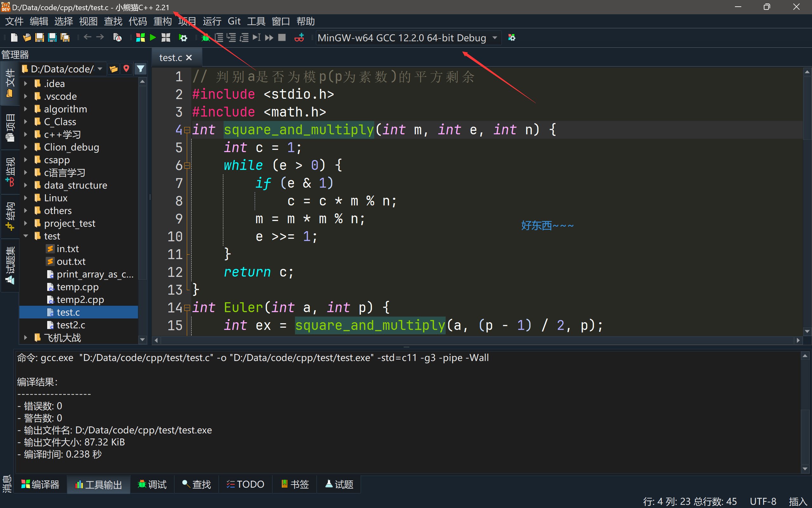Close the test.c editor tab

(189, 58)
